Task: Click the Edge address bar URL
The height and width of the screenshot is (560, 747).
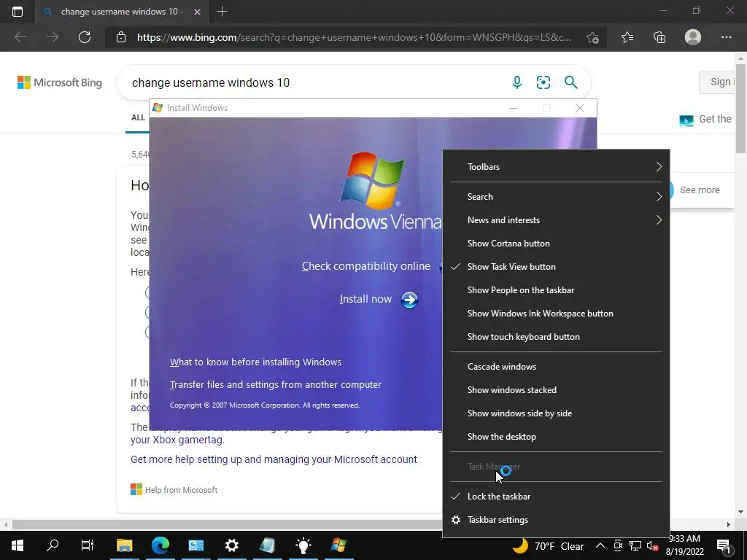Action: click(354, 37)
